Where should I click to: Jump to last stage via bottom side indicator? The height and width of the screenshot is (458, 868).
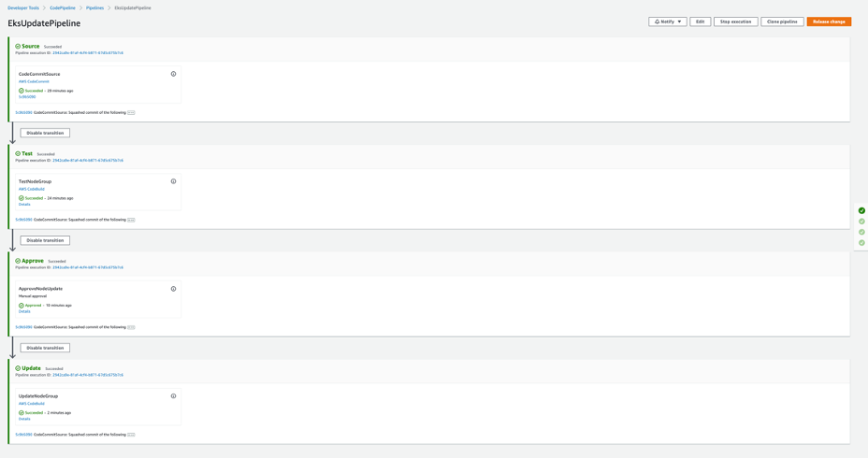(861, 243)
